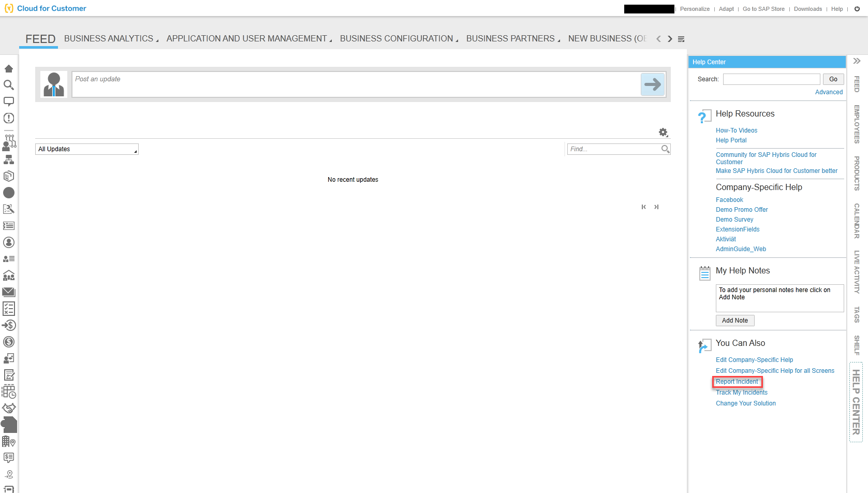Screen dimensions: 868x493
Task: Open the speech bubble feed icon
Action: [x=9, y=102]
